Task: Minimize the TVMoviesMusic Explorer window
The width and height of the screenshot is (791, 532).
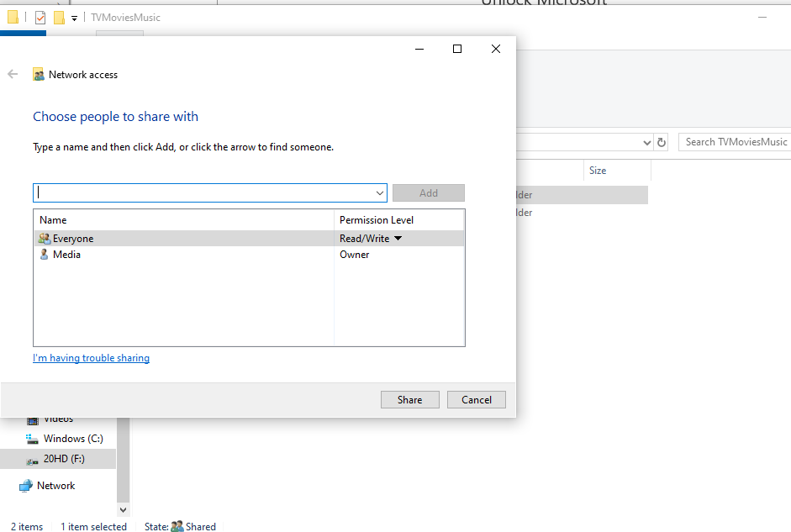Action: [x=762, y=17]
